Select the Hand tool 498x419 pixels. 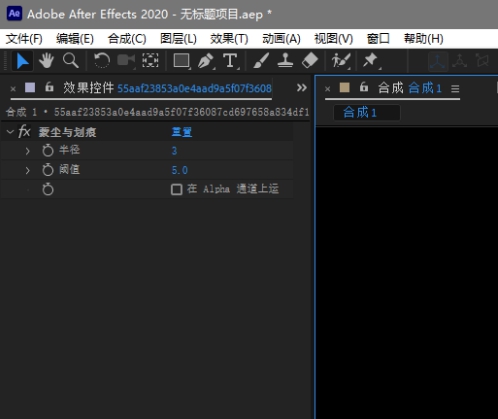(46, 61)
